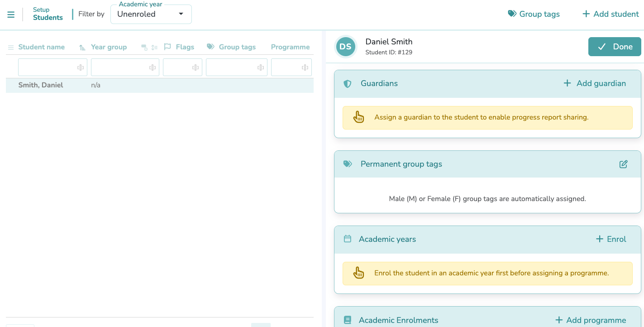
Task: Click the sort ascending icon beside Year group
Action: [x=82, y=47]
